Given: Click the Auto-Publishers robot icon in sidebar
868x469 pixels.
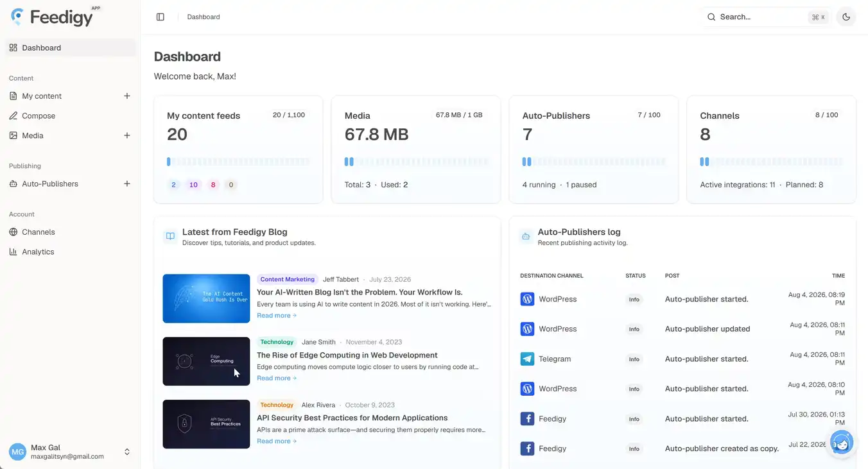Looking at the screenshot, I should coord(13,184).
